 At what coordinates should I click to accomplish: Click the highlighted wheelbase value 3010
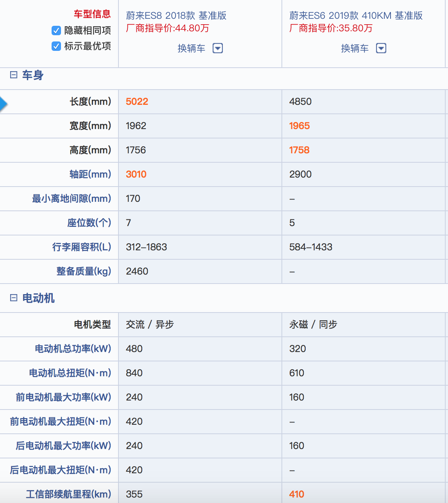click(x=136, y=174)
